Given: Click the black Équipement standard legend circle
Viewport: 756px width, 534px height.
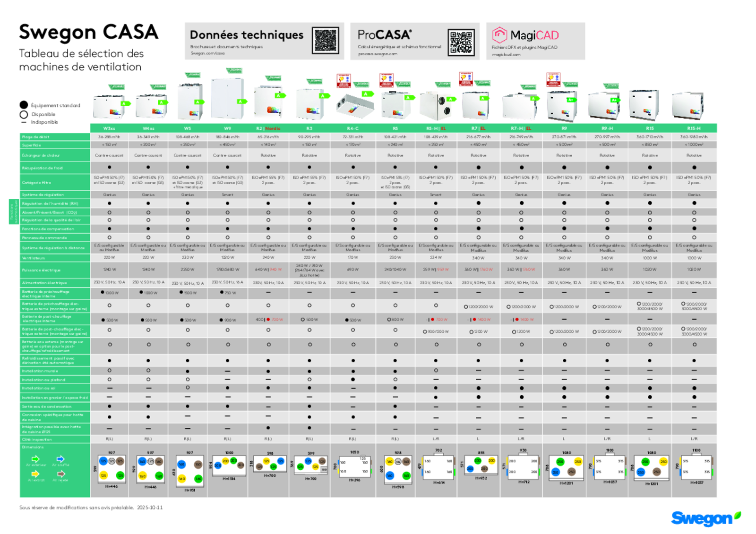Looking at the screenshot, I should [24, 105].
